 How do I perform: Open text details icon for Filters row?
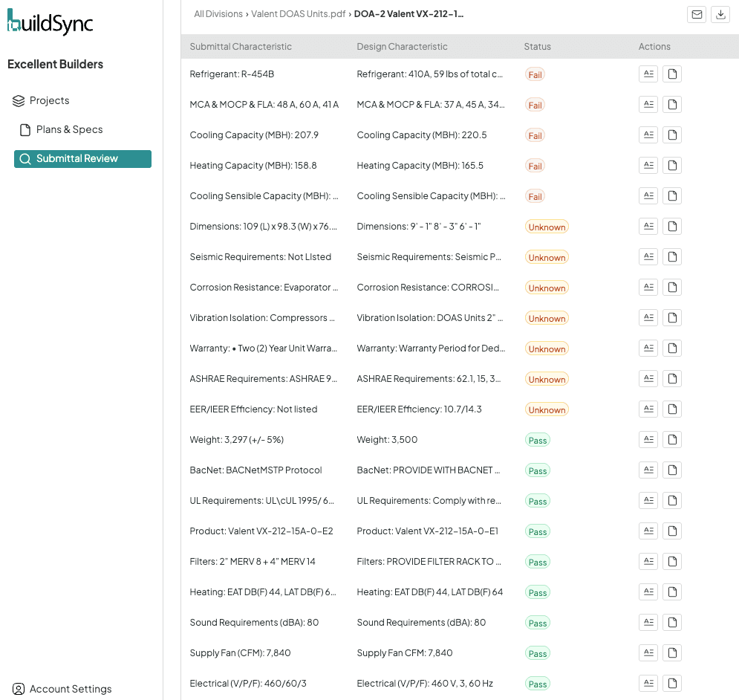click(x=648, y=561)
